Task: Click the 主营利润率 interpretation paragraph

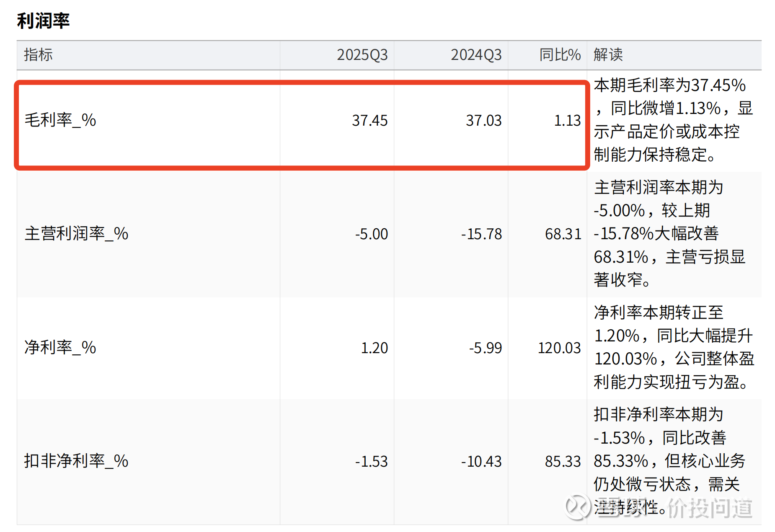Action: pos(670,234)
